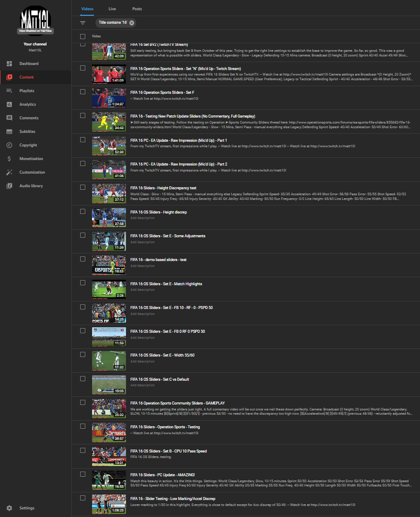This screenshot has width=420, height=517.
Task: Open the Subtitles sidebar icon
Action: (x=9, y=132)
